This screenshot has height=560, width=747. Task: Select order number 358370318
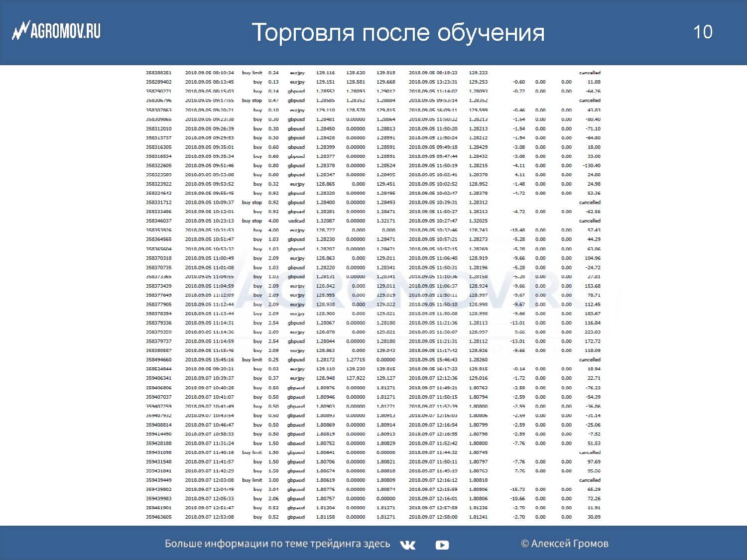click(158, 258)
